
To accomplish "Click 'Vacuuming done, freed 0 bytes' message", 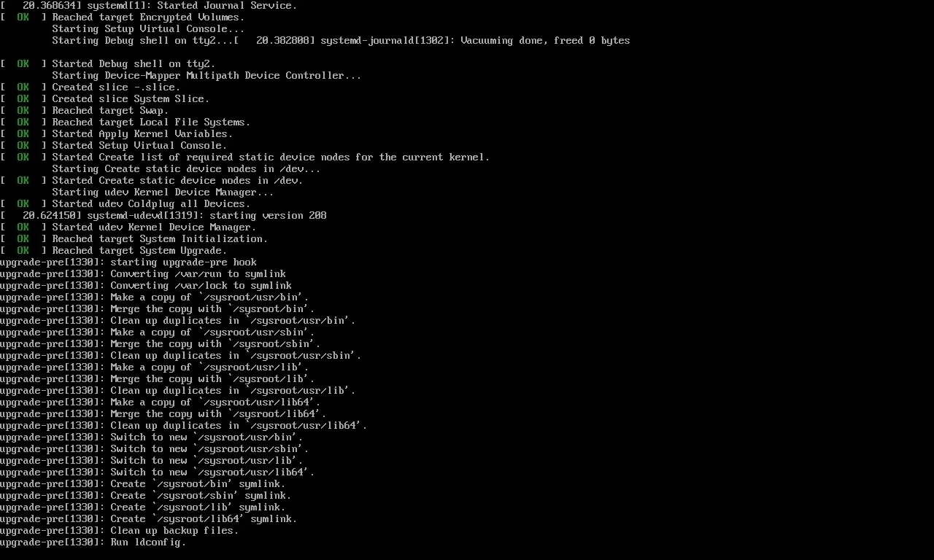I will (546, 40).
